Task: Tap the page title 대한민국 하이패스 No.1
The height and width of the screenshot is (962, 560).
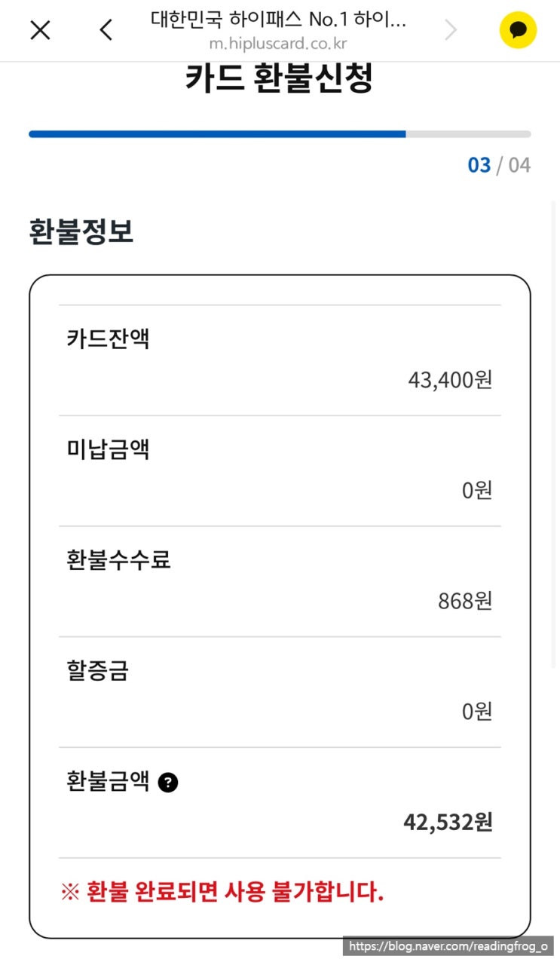Action: click(278, 20)
